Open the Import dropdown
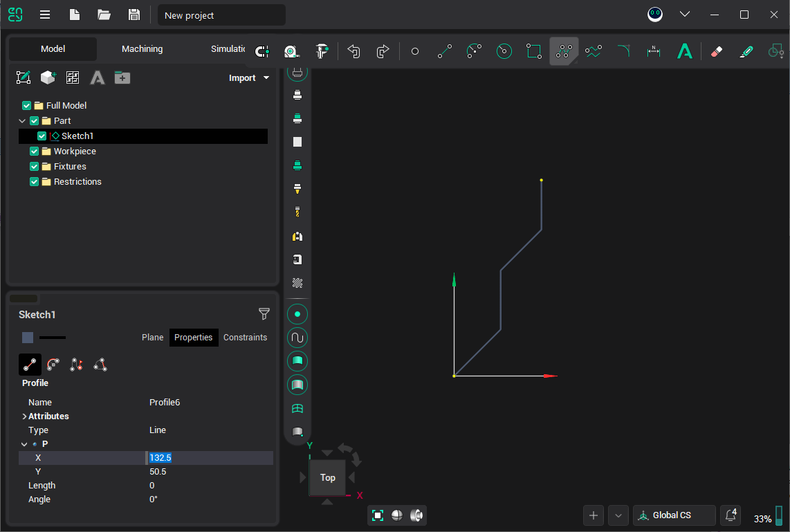 [249, 78]
